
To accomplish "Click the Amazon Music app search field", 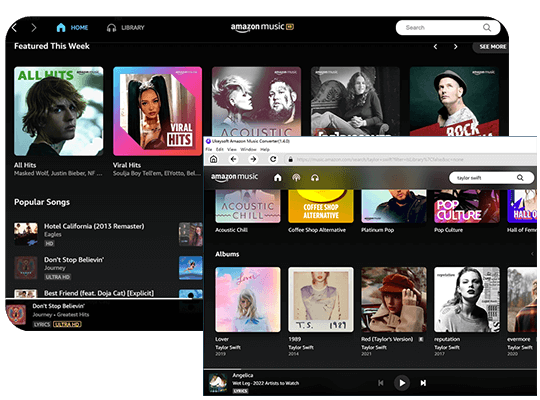I will (x=448, y=28).
